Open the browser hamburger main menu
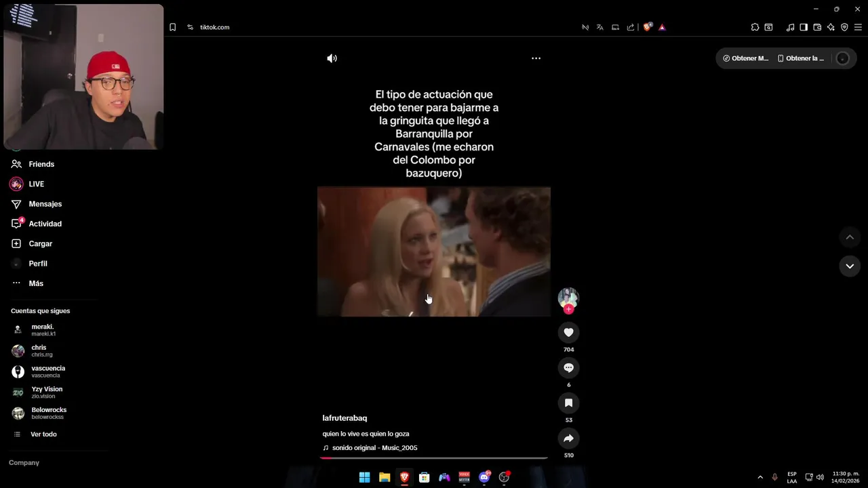868x488 pixels. click(x=858, y=27)
